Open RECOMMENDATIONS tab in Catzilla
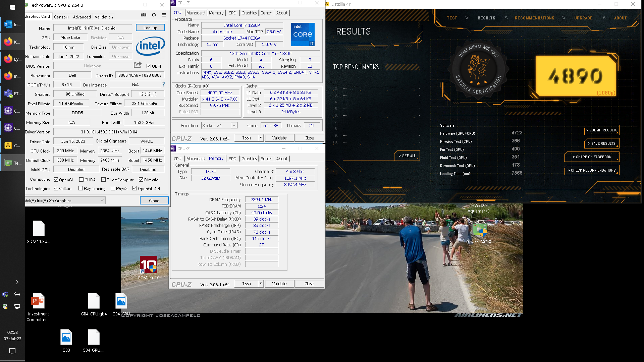Image resolution: width=644 pixels, height=362 pixels. (535, 18)
